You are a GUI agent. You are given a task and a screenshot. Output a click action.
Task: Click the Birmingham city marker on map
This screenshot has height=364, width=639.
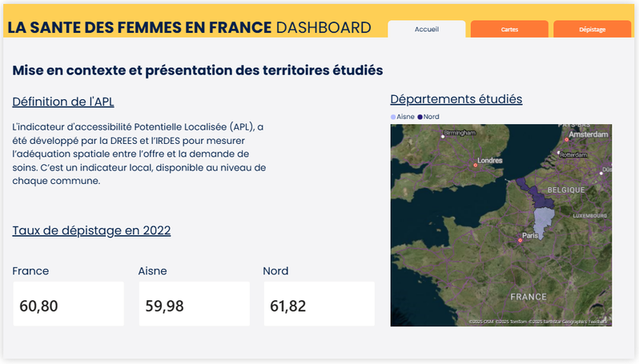tap(442, 137)
